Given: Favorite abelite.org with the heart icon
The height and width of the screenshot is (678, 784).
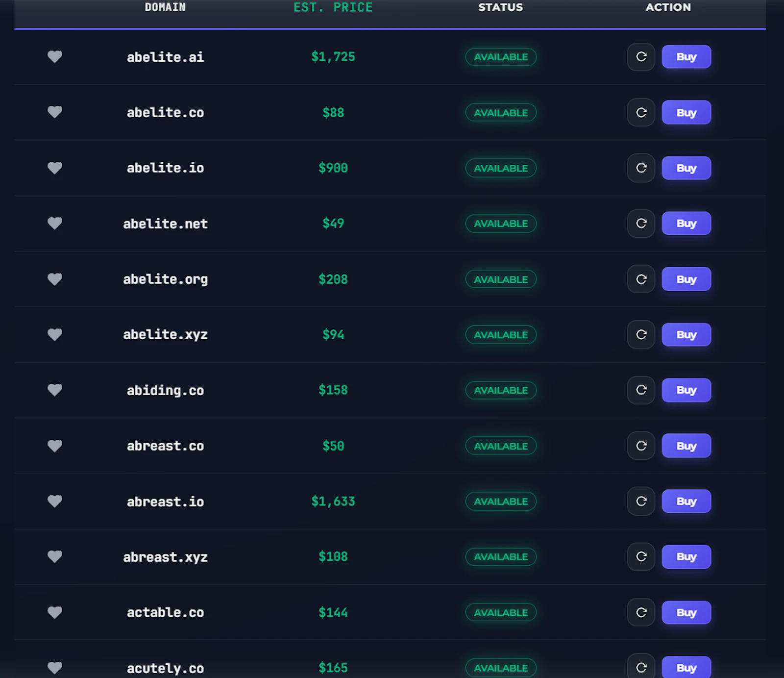Looking at the screenshot, I should tap(55, 279).
